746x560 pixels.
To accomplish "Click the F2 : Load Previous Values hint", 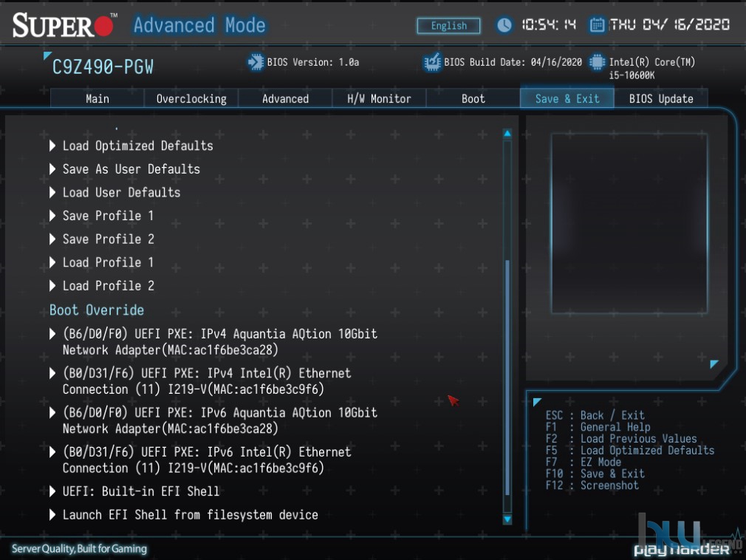I will pos(621,439).
